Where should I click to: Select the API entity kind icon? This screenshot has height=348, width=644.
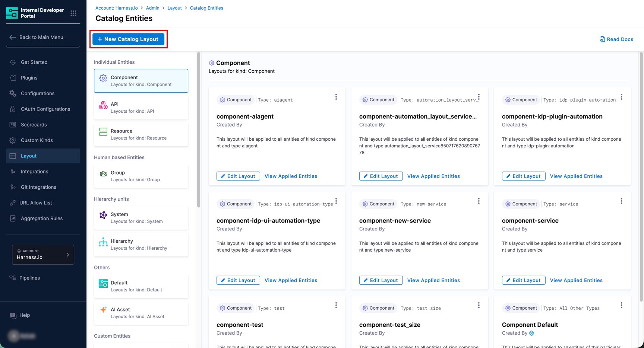(x=103, y=105)
